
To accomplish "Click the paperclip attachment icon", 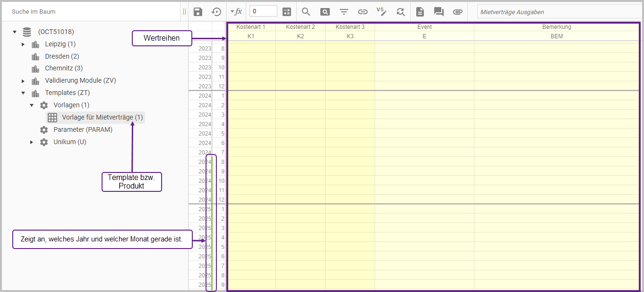I will [457, 12].
